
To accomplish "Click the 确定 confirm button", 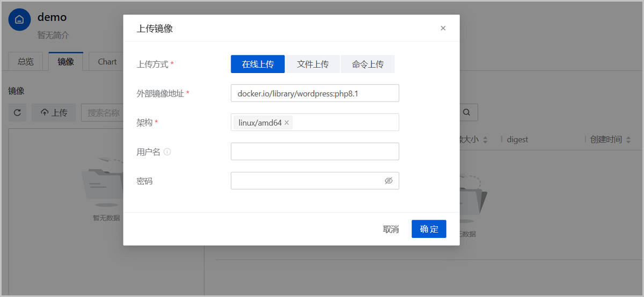I will coord(429,229).
